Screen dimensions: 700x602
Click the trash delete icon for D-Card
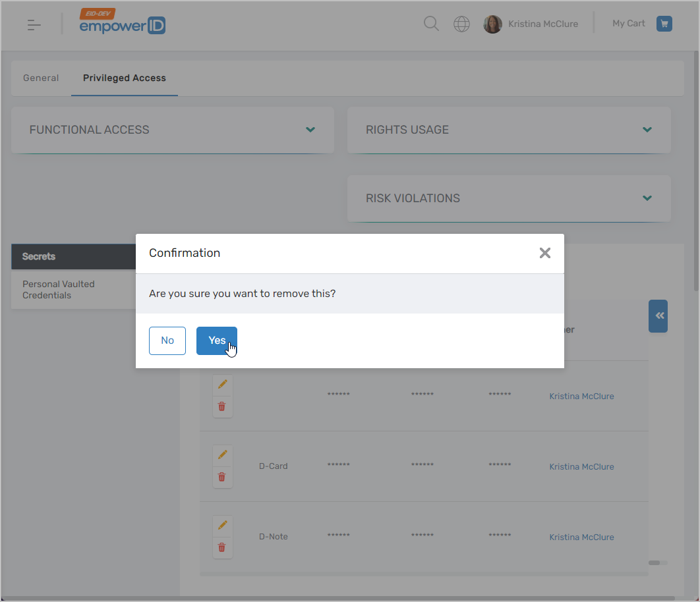pos(222,477)
